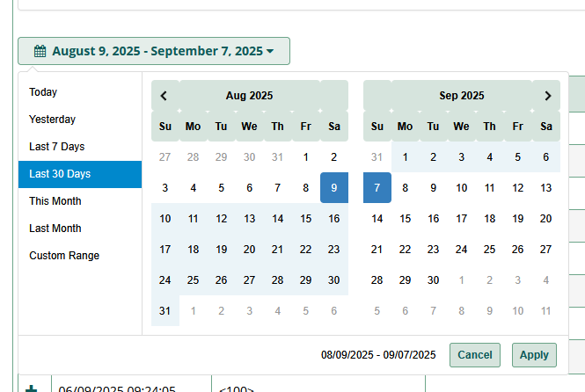Click the calendar icon in date range button

click(x=40, y=51)
